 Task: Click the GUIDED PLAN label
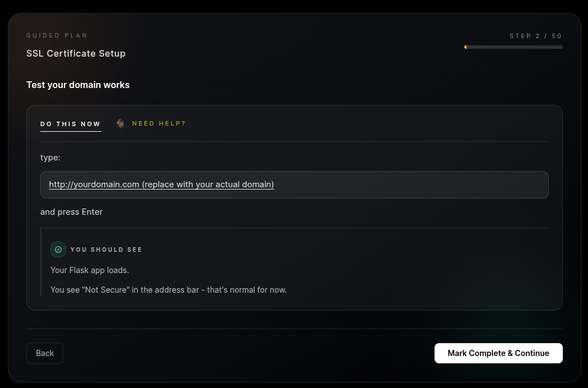57,35
